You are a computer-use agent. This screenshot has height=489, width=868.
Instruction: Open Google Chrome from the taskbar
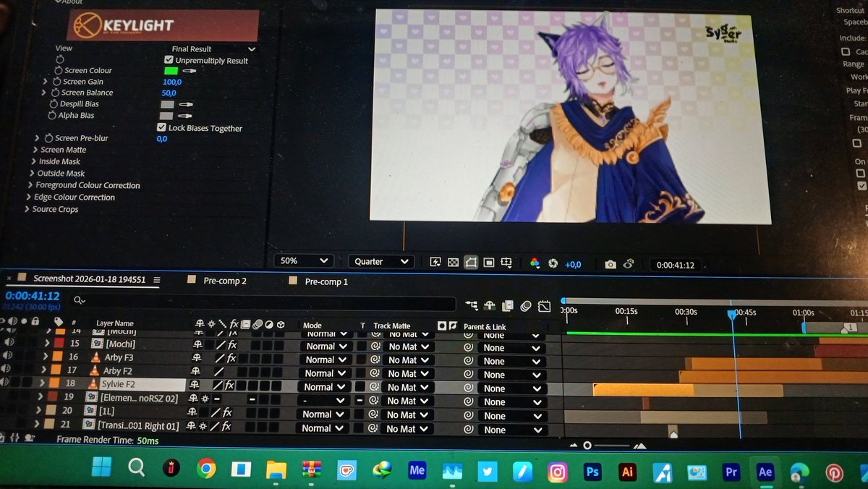point(206,469)
